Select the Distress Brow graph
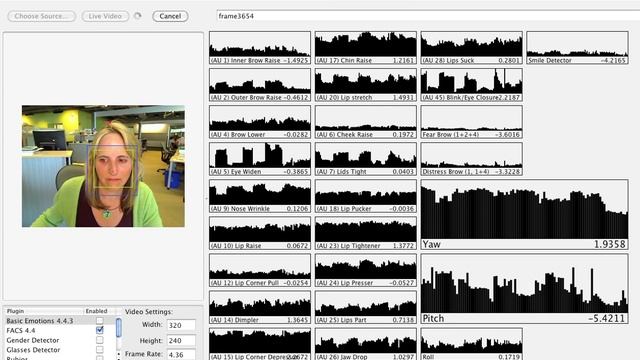Viewport: 640px width, 360px height. (x=471, y=159)
